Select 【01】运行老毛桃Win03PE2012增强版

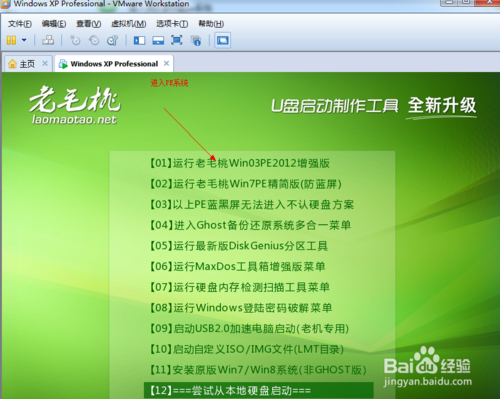pos(240,163)
